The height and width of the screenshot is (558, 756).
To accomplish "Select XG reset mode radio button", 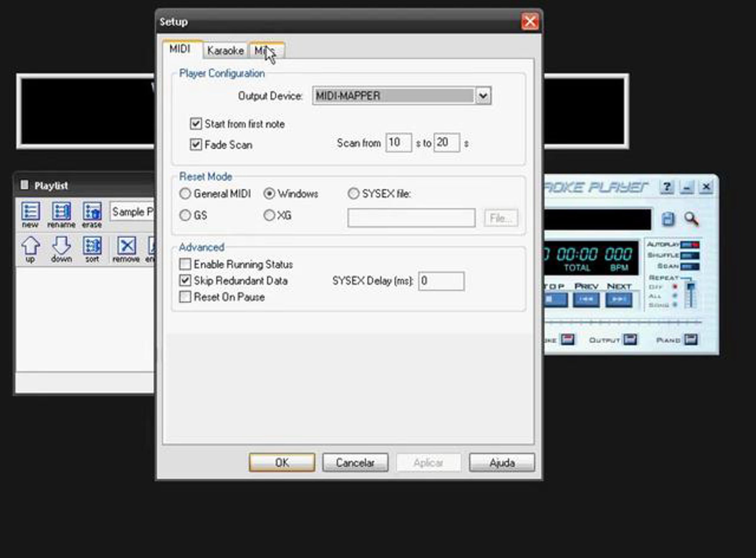I will (x=269, y=215).
